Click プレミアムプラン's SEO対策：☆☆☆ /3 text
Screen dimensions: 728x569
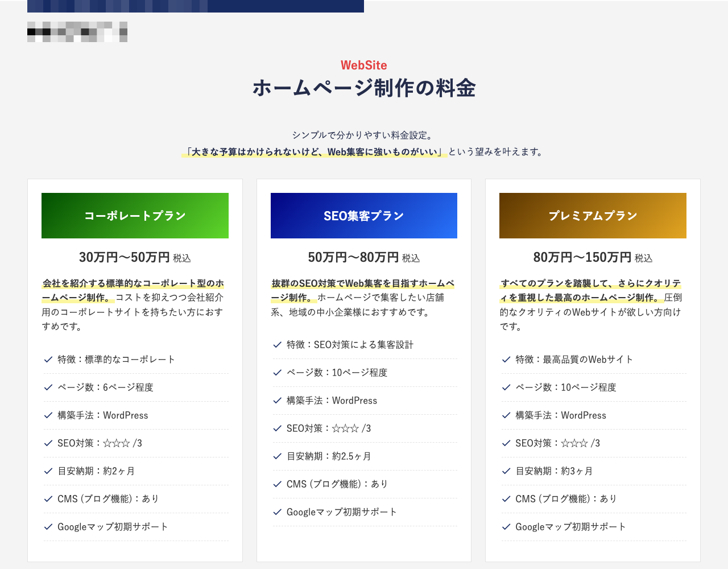(557, 443)
